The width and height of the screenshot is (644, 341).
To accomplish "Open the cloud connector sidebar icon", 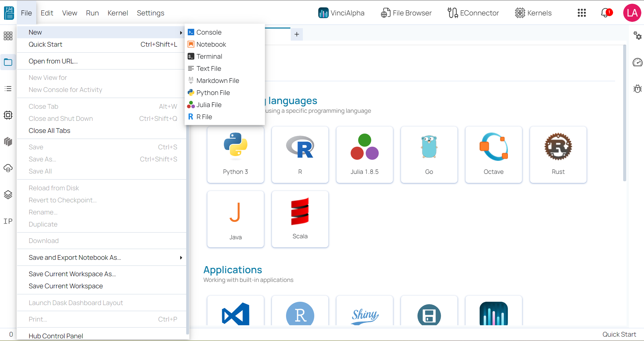I will 8,168.
